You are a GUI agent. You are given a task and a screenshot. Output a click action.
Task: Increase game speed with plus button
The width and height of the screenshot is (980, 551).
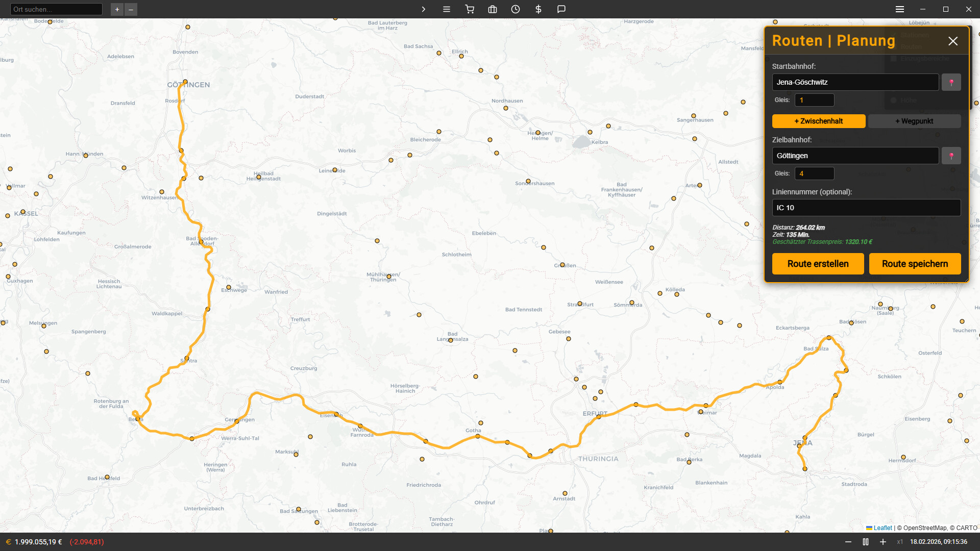point(883,542)
